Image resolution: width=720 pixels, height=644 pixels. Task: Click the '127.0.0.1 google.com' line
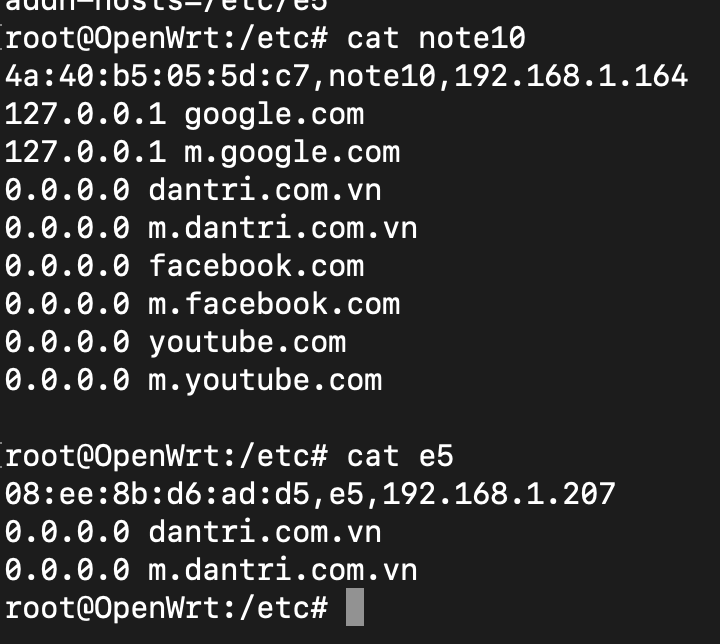point(185,114)
